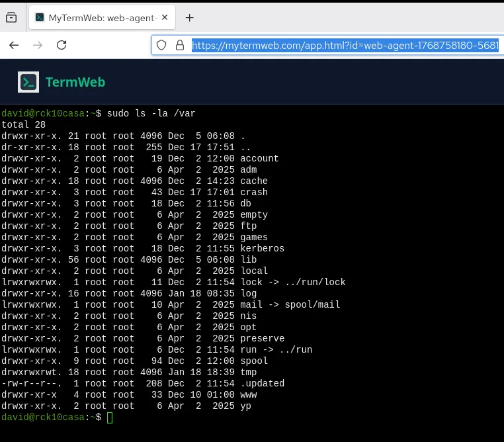The height and width of the screenshot is (442, 504).
Task: Click the 'mail -> spool/mail' symlink entry
Action: coord(290,305)
